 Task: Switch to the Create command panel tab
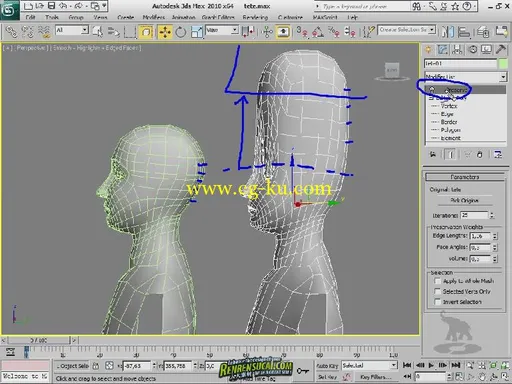coord(428,50)
